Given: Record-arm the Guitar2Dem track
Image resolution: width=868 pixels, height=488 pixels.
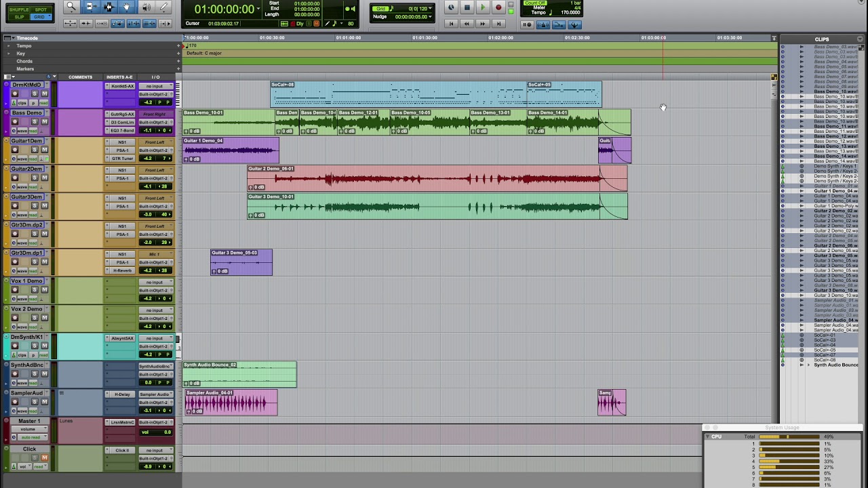Looking at the screenshot, I should pyautogui.click(x=15, y=178).
